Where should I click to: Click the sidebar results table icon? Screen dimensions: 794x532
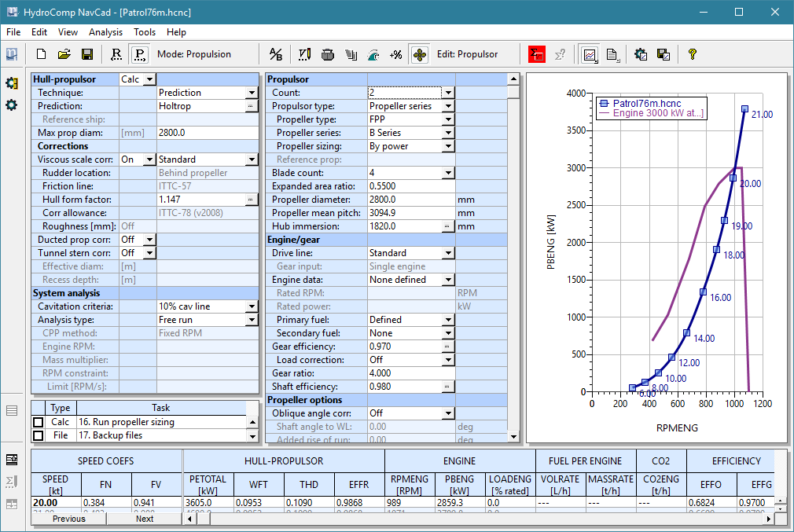12,460
